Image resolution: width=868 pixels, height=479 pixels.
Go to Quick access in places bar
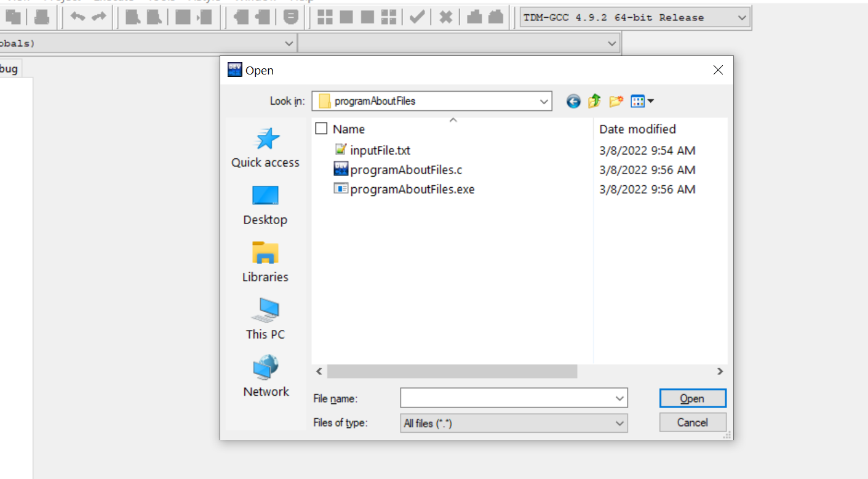click(265, 148)
